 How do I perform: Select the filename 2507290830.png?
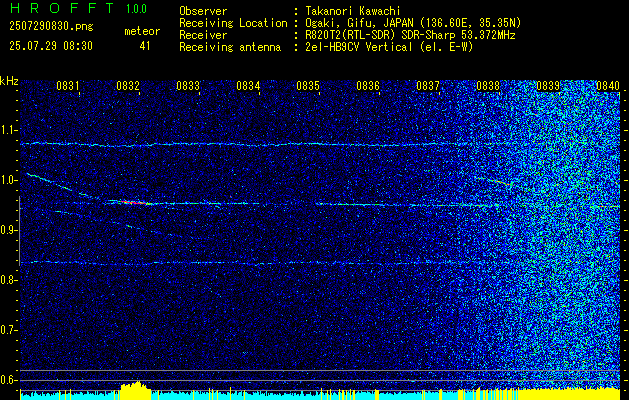pyautogui.click(x=51, y=27)
